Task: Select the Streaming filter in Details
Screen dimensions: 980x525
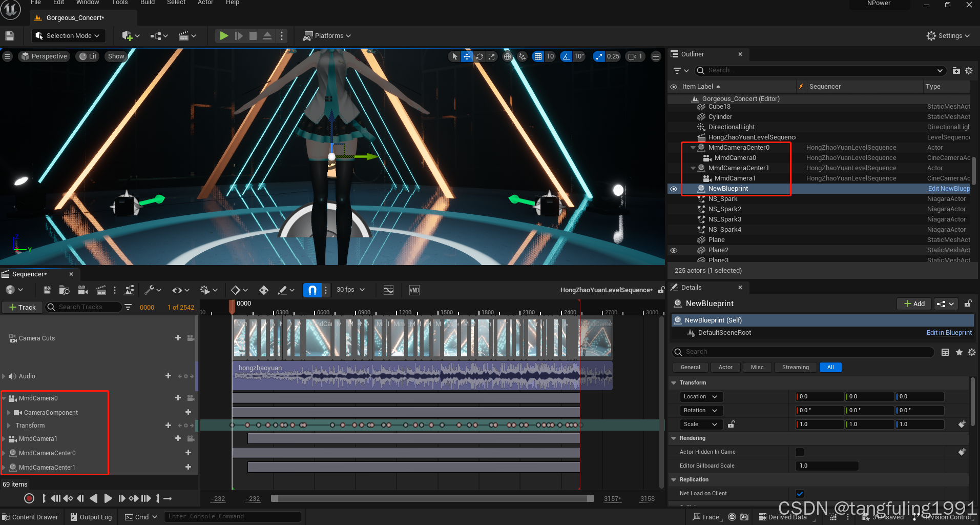Action: pyautogui.click(x=795, y=367)
